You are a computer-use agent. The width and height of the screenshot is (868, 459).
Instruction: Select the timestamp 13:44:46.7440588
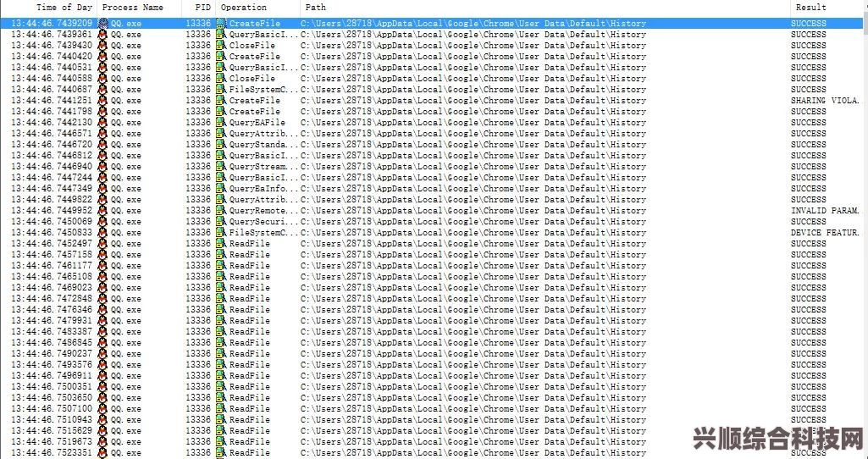point(52,79)
